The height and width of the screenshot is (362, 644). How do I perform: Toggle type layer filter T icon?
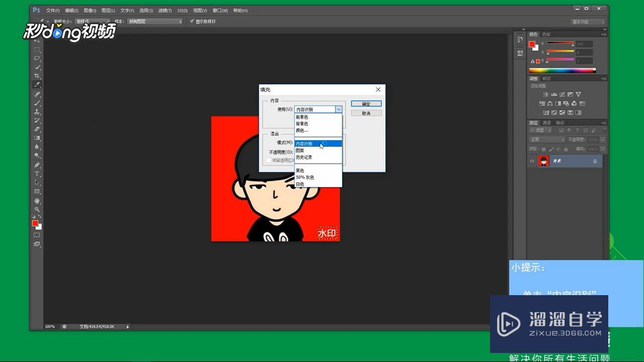coord(577,131)
